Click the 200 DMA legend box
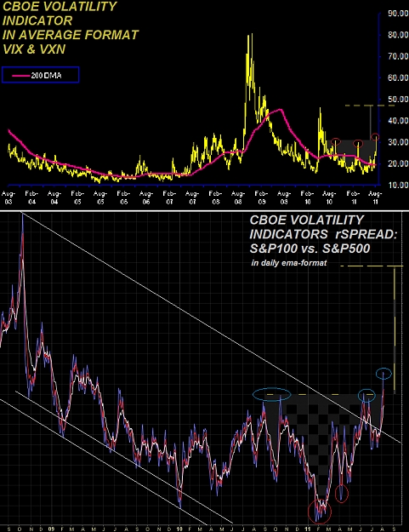Screen dimensions: 409x532 tap(40, 75)
